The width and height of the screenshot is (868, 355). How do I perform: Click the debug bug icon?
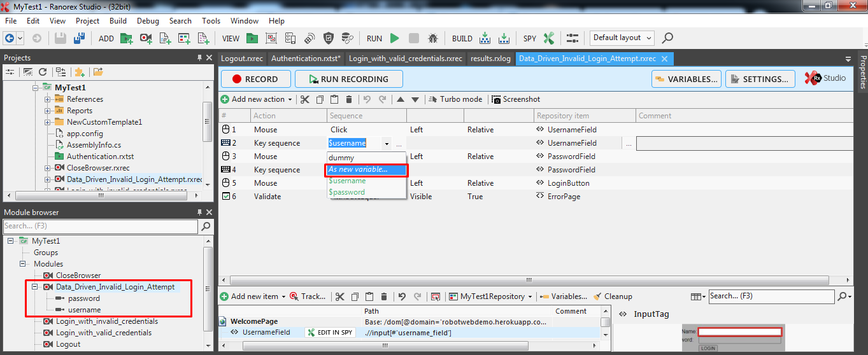tap(433, 38)
